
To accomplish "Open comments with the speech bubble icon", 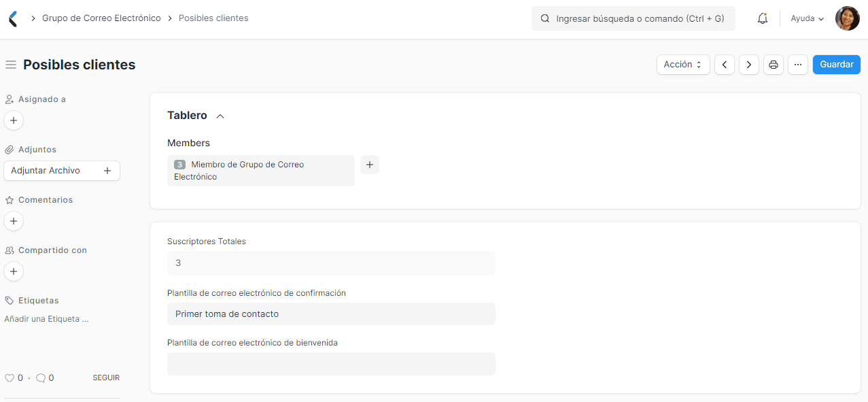I will (x=39, y=378).
